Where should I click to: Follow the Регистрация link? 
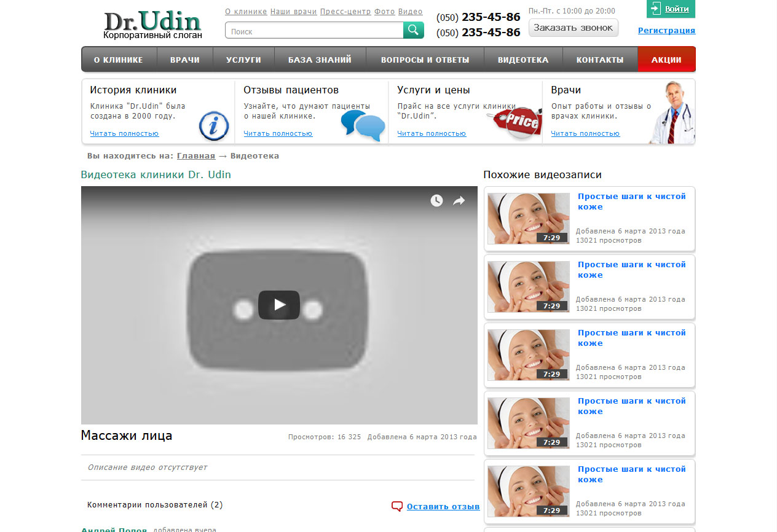click(666, 30)
